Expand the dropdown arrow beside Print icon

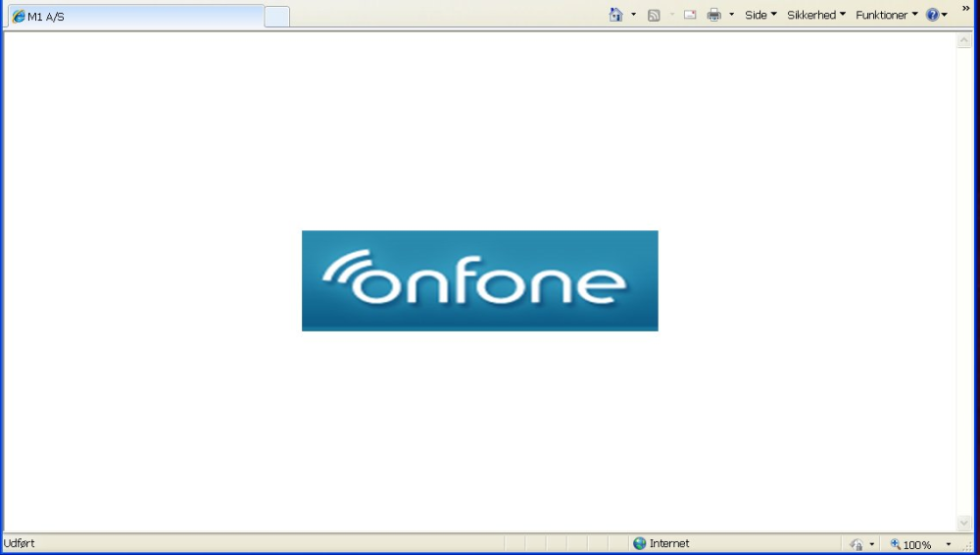pos(731,15)
